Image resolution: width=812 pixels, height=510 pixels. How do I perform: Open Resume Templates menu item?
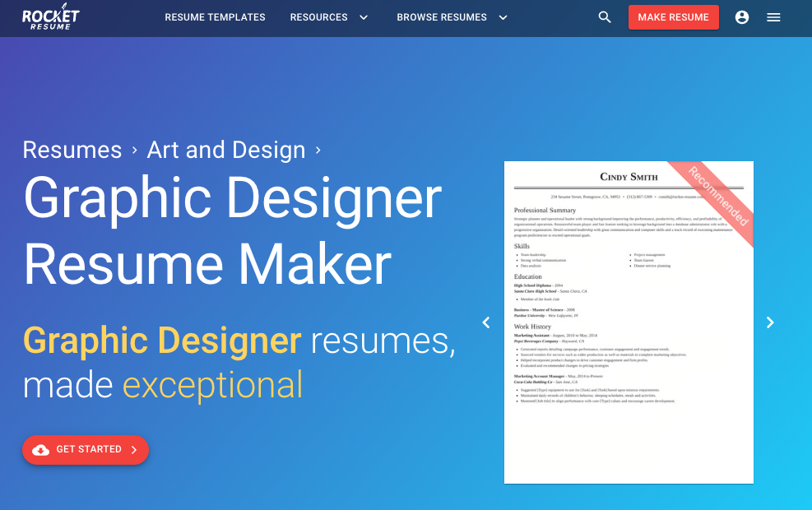click(x=215, y=17)
